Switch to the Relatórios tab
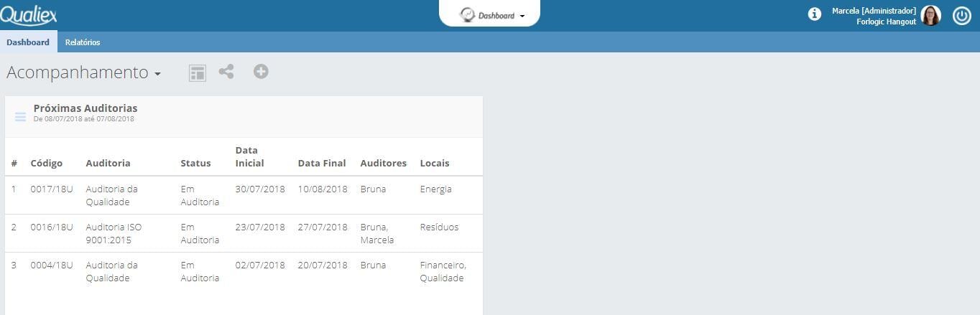The image size is (980, 315). [x=83, y=42]
